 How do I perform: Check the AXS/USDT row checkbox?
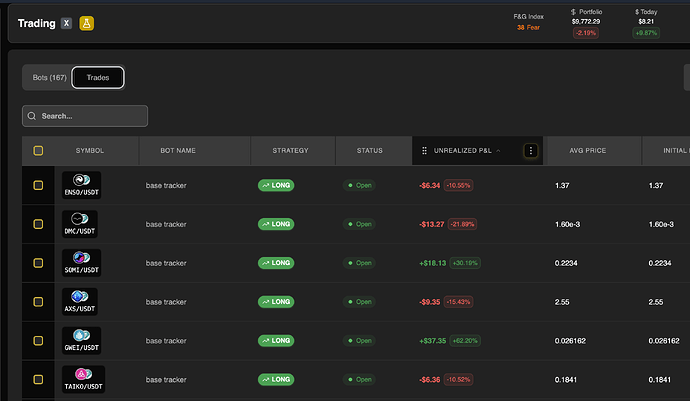point(38,302)
